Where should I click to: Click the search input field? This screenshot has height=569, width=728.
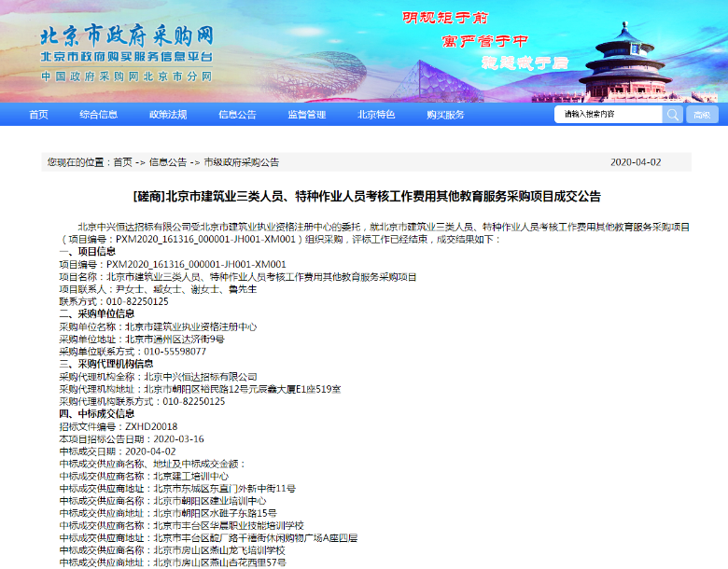(x=609, y=115)
